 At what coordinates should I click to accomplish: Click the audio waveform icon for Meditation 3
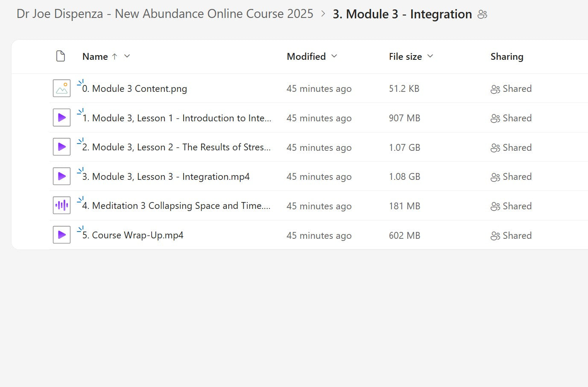pos(61,205)
